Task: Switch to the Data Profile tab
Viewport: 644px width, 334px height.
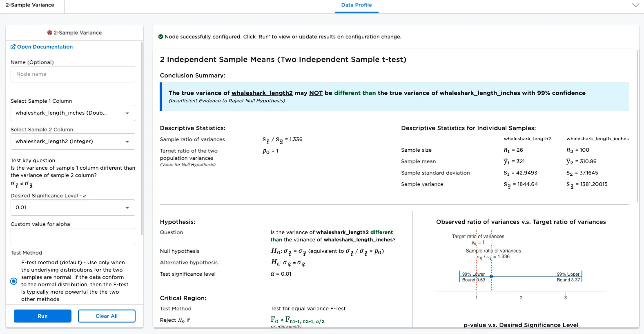Action: click(357, 5)
